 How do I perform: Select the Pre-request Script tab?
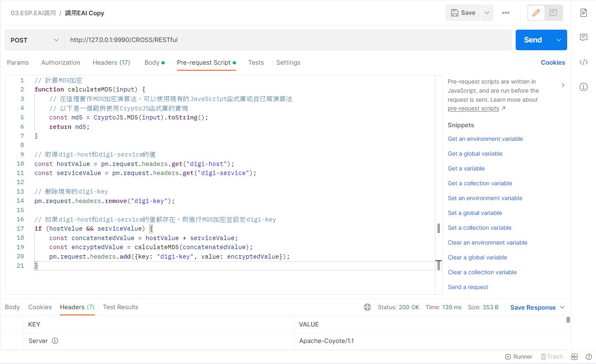206,63
